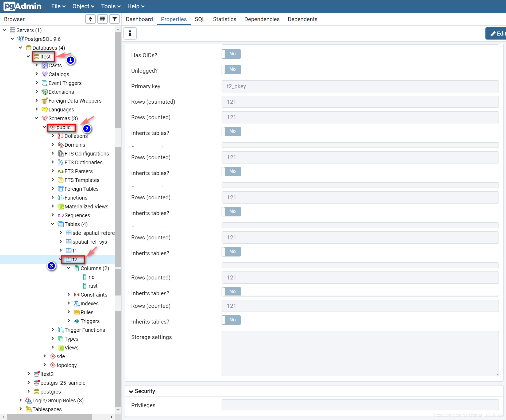Click the Filtered Rows funnel icon
Image resolution: width=506 pixels, height=420 pixels.
click(114, 19)
